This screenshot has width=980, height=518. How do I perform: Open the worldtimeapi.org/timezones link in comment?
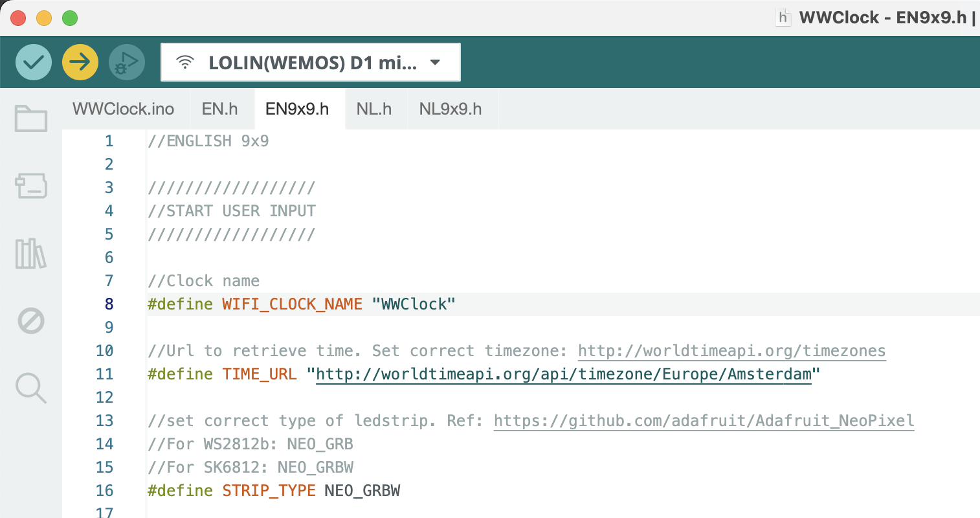click(731, 351)
